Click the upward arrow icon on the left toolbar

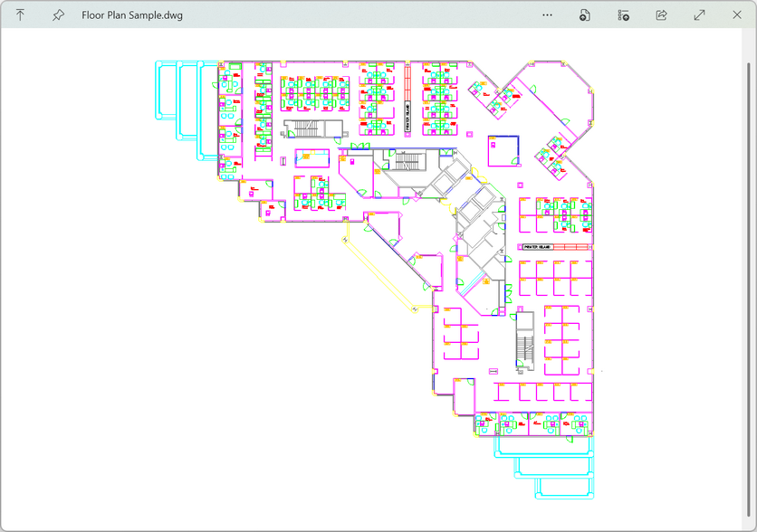tap(20, 14)
